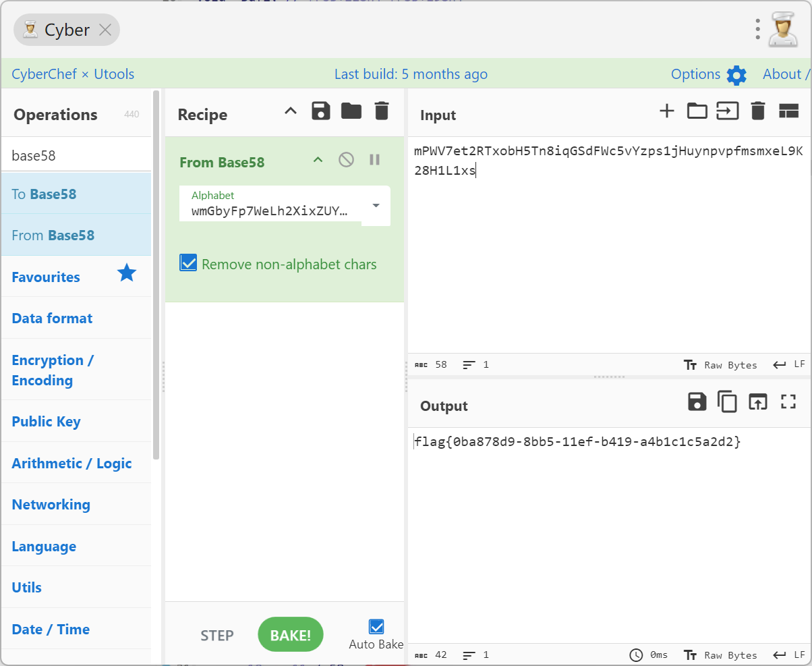Replace input with output
The image size is (812, 666).
758,401
